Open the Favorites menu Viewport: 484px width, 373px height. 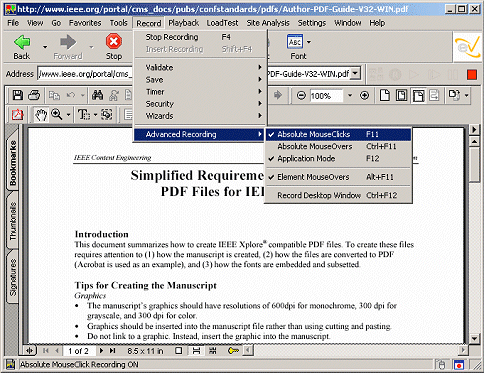coord(85,23)
